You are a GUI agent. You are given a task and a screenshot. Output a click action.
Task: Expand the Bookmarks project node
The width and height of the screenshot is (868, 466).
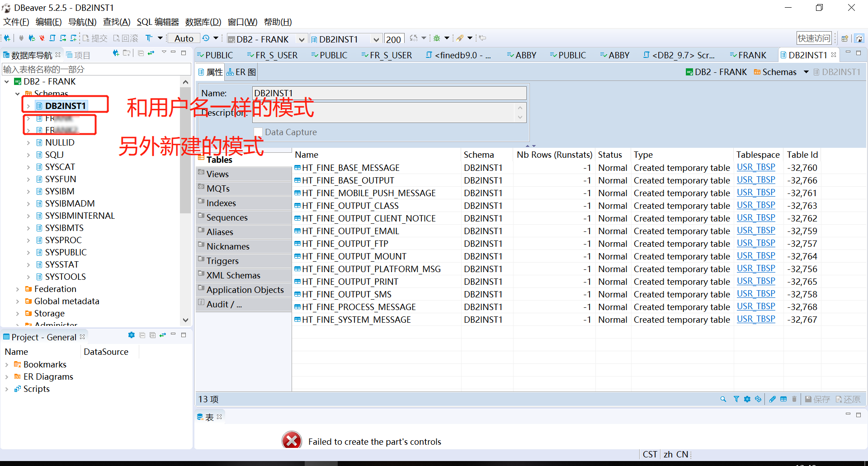(7, 365)
